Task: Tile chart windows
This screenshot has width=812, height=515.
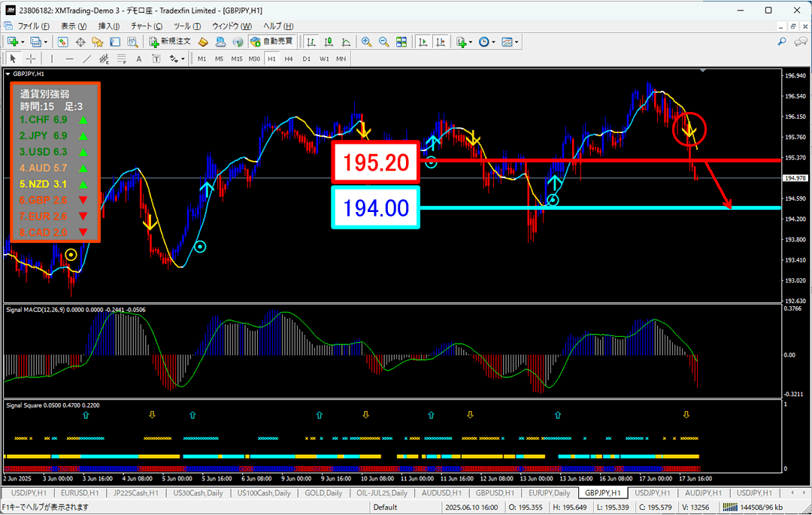Action: point(401,42)
